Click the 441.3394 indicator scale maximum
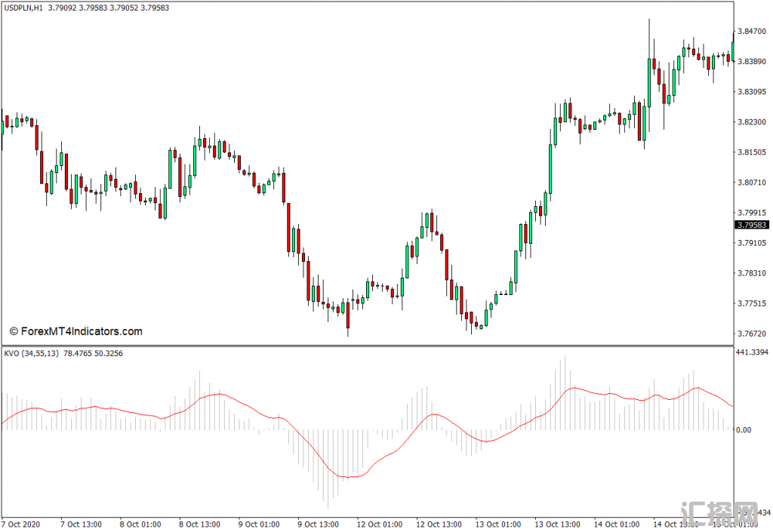The width and height of the screenshot is (773, 532). tap(752, 352)
